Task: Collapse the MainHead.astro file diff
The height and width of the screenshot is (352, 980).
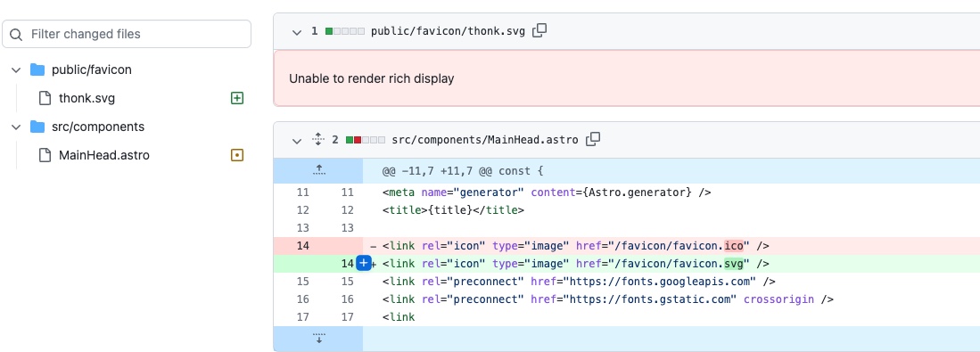Action: click(x=296, y=140)
